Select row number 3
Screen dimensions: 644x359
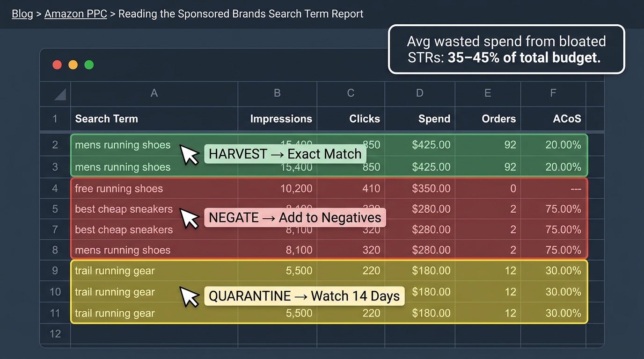[55, 167]
